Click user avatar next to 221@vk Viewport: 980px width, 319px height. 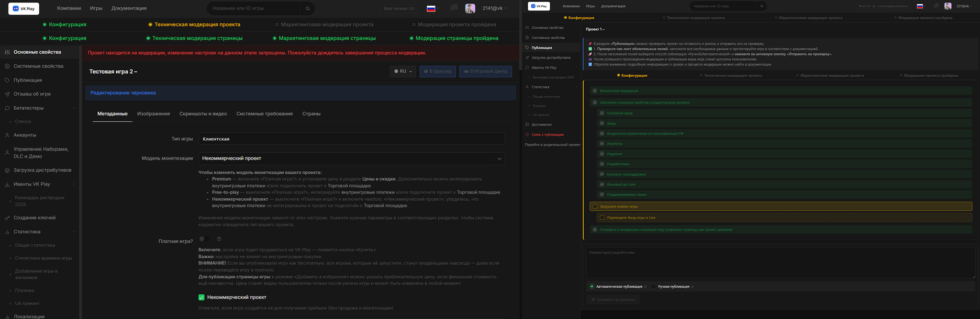pyautogui.click(x=947, y=6)
